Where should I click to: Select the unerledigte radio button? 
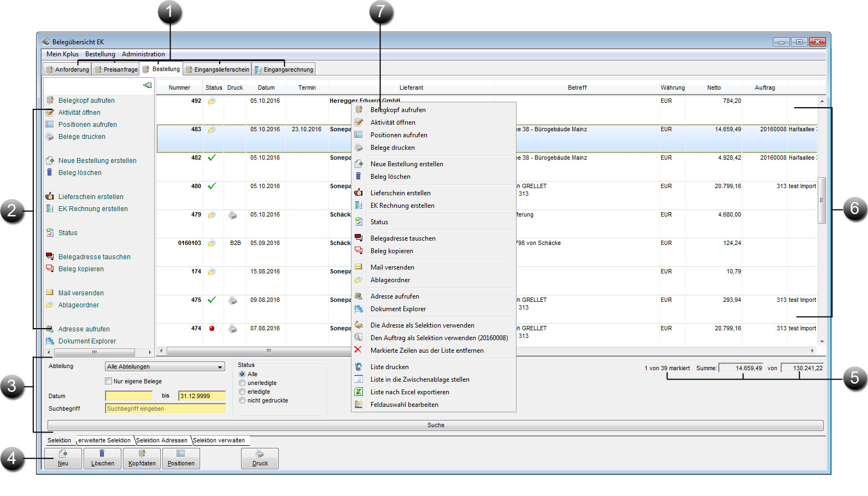(x=242, y=383)
